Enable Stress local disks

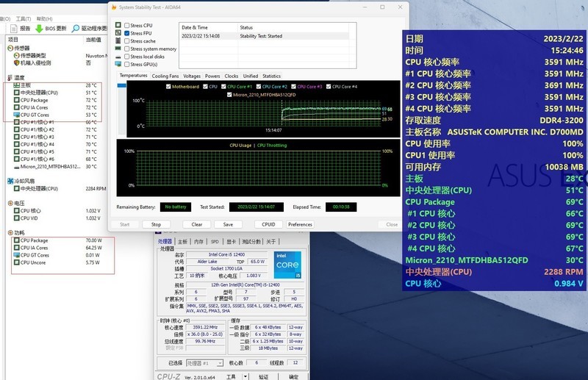tap(127, 57)
